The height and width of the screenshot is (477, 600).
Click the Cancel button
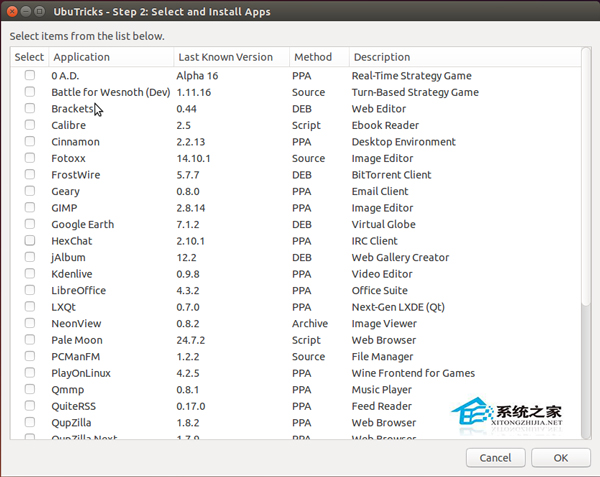495,457
